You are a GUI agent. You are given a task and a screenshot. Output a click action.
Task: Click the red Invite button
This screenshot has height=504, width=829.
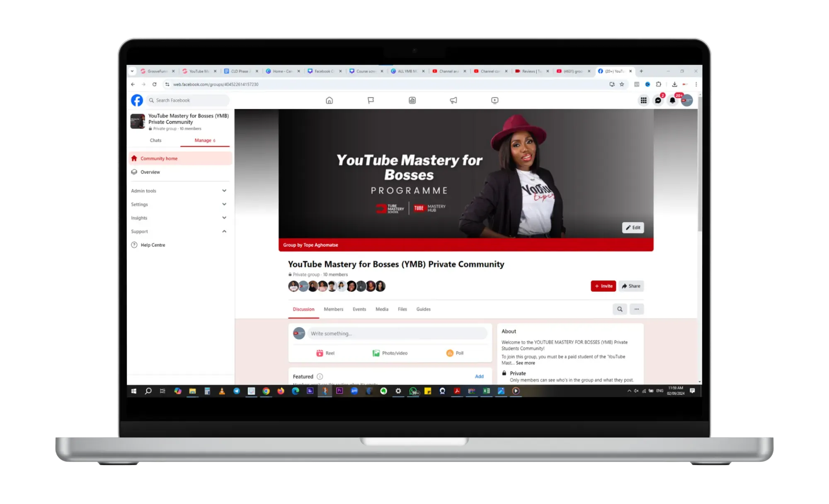(603, 286)
